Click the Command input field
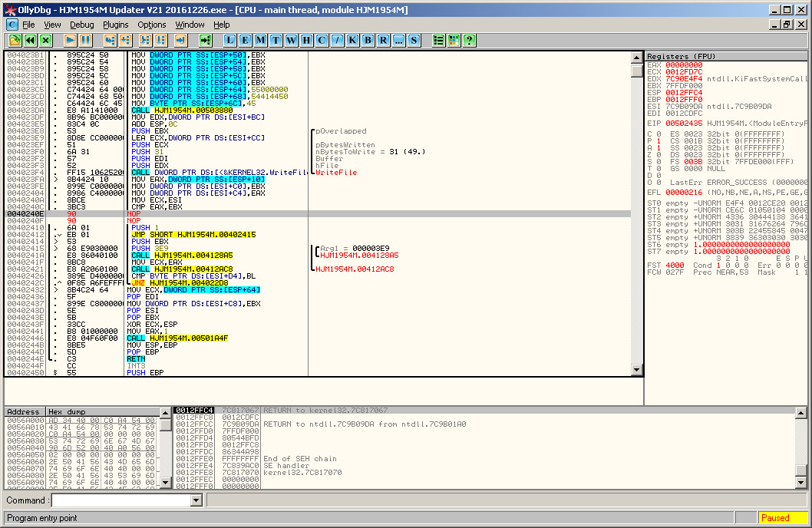 (x=121, y=500)
